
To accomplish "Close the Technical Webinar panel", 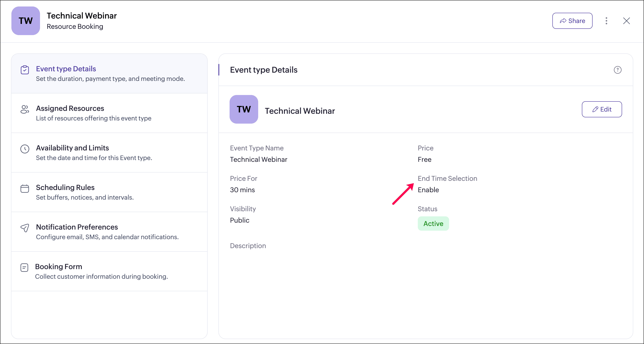I will coord(626,21).
